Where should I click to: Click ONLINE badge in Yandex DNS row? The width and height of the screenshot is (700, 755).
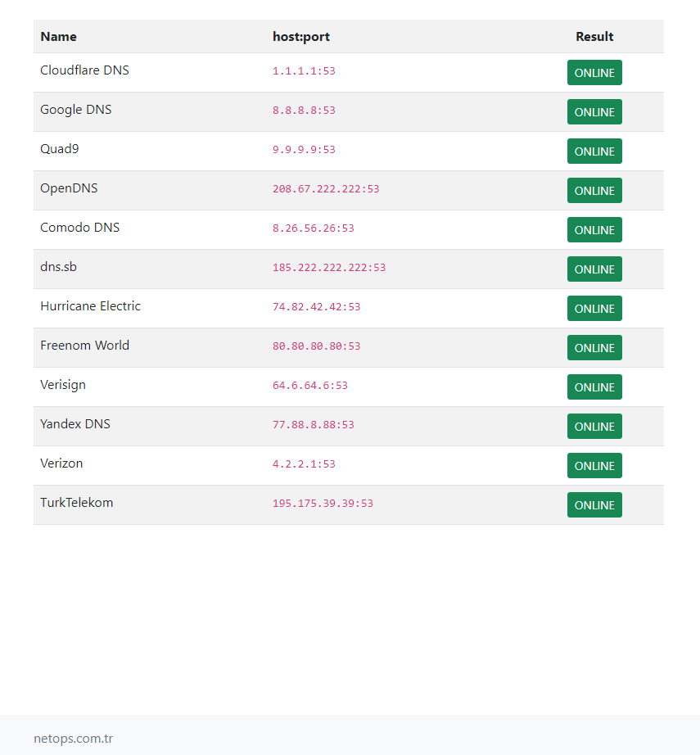click(594, 427)
